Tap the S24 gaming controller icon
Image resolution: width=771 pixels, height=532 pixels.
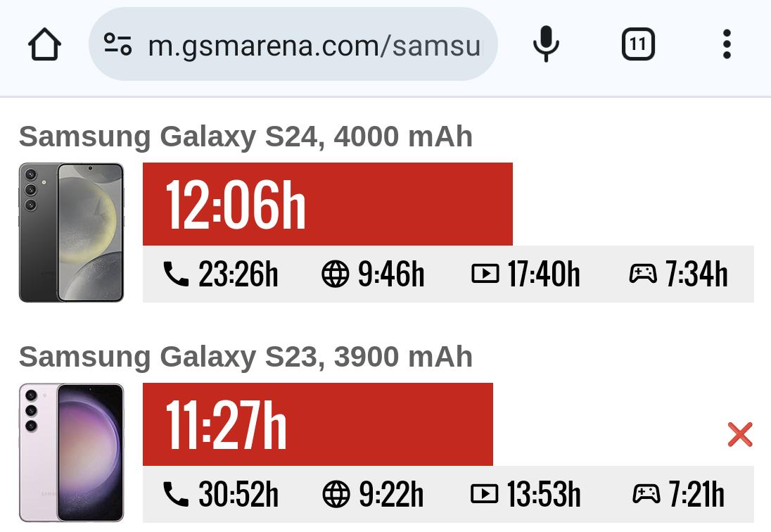643,274
